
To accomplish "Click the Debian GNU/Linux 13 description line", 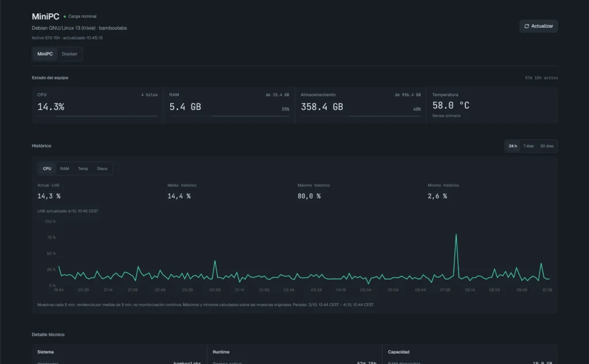I will pyautogui.click(x=79, y=28).
